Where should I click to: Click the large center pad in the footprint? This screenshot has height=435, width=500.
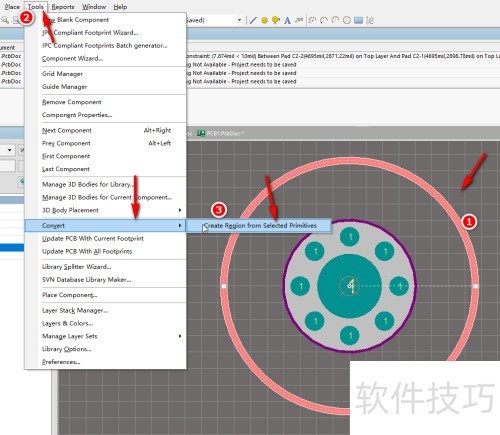tap(349, 286)
